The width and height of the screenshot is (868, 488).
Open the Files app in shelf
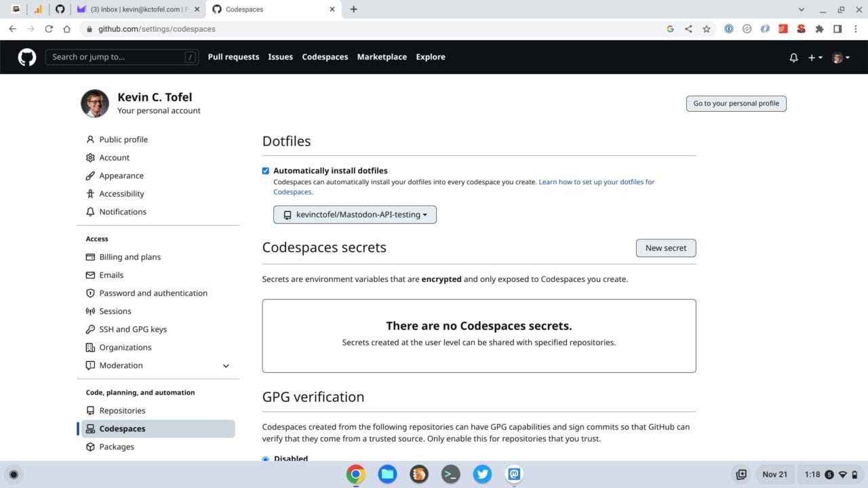(387, 474)
